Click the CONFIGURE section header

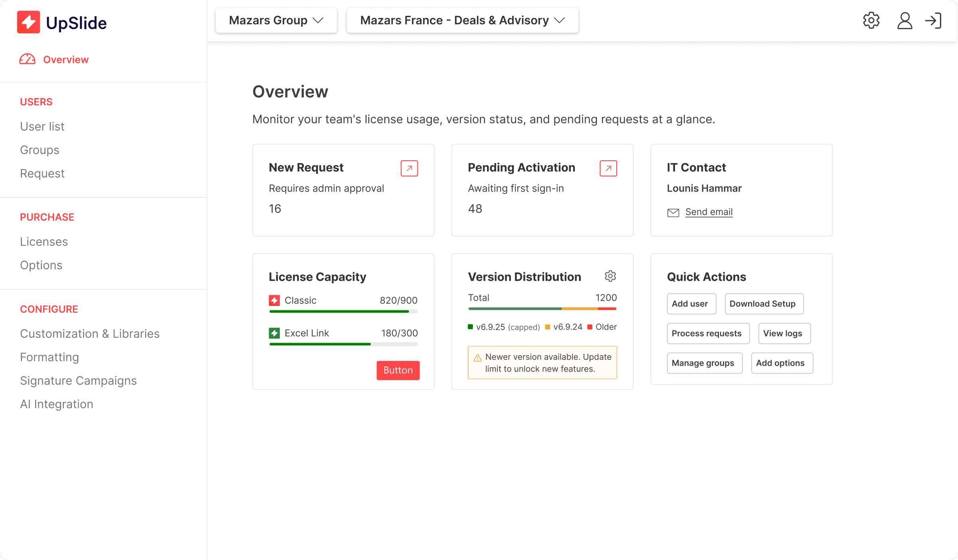tap(49, 310)
